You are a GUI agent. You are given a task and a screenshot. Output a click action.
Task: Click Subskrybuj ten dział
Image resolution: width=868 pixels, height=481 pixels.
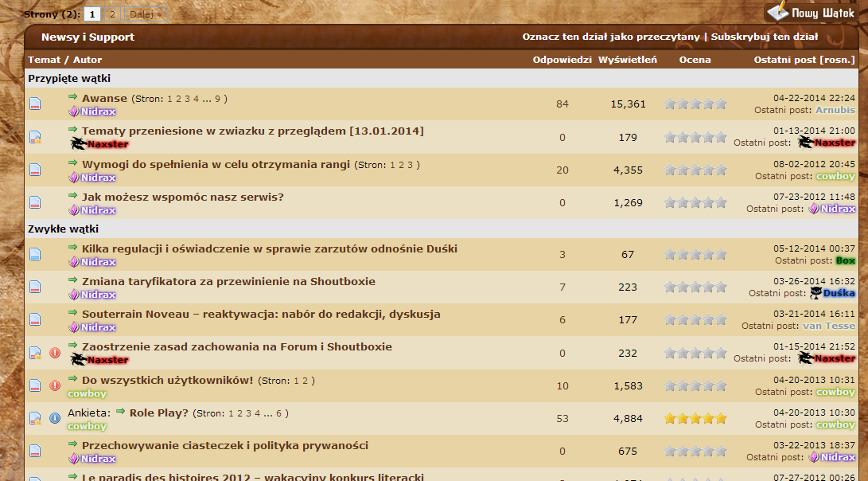click(x=764, y=37)
